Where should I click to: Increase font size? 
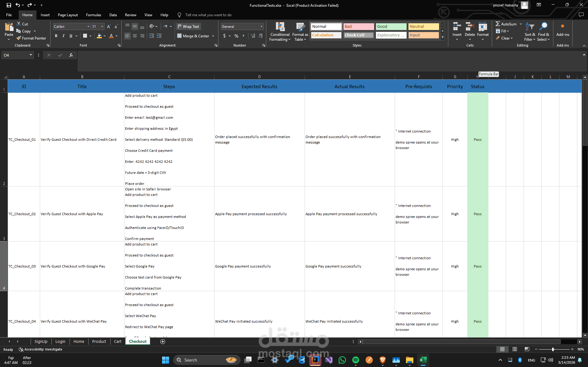click(109, 27)
